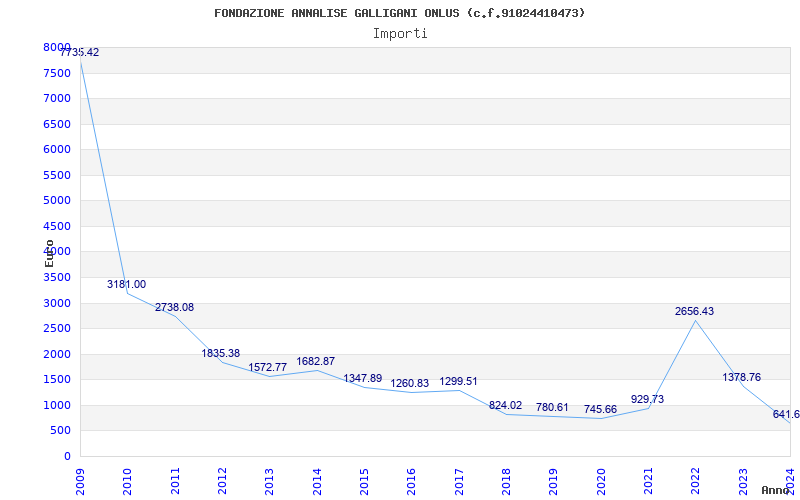Click the y-axis label 1000
800x500 pixels.
click(57, 405)
